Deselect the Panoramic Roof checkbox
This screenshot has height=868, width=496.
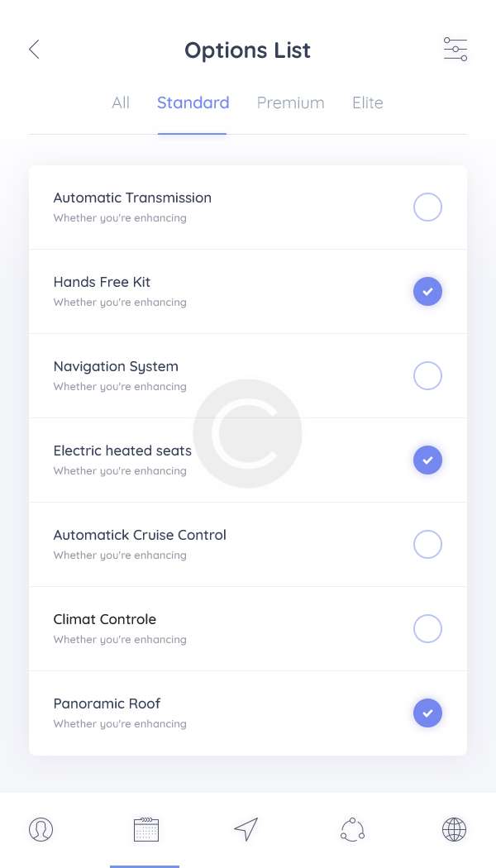(x=427, y=713)
